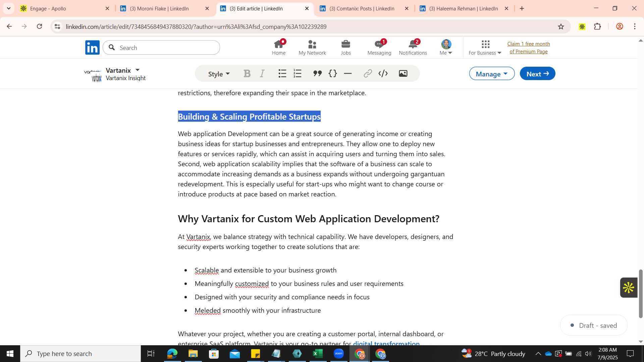Image resolution: width=644 pixels, height=362 pixels.
Task: Bookmark this page with star icon
Action: click(x=561, y=26)
